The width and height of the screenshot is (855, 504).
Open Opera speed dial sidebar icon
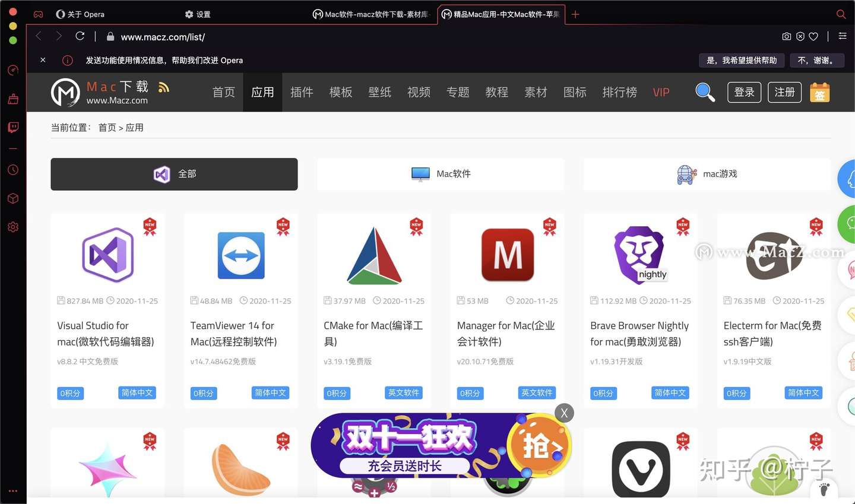coord(13,70)
